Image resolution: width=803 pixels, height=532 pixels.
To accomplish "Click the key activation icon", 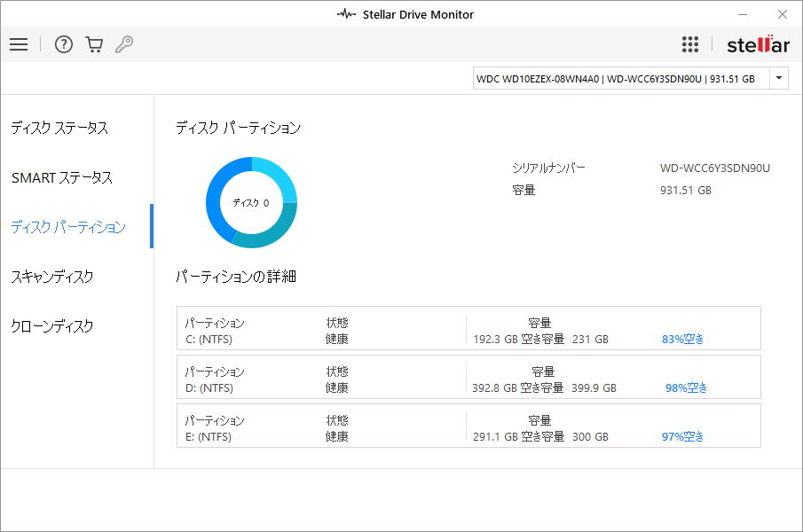I will pos(124,44).
